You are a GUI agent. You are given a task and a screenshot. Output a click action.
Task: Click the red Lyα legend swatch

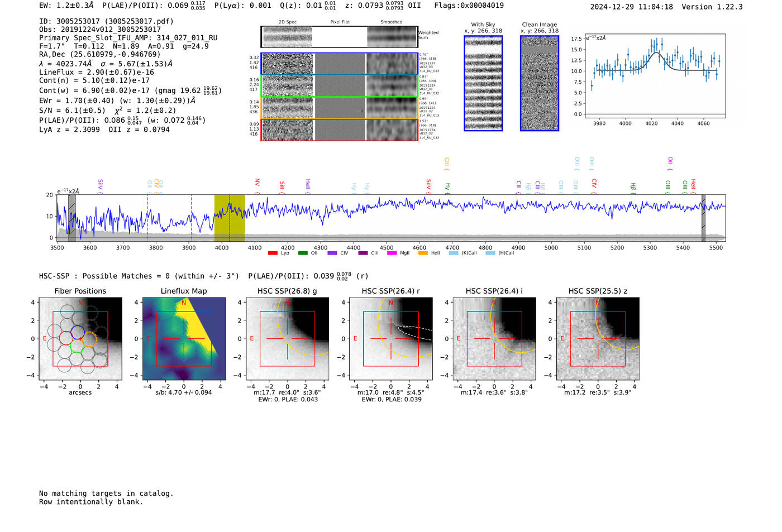coord(273,253)
